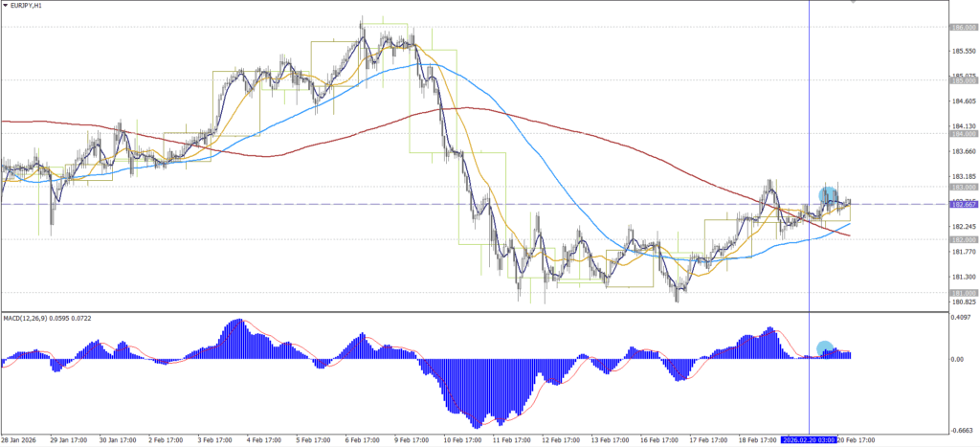Select the 184.000 price level label
Screen dimensions: 980x447
[x=961, y=134]
